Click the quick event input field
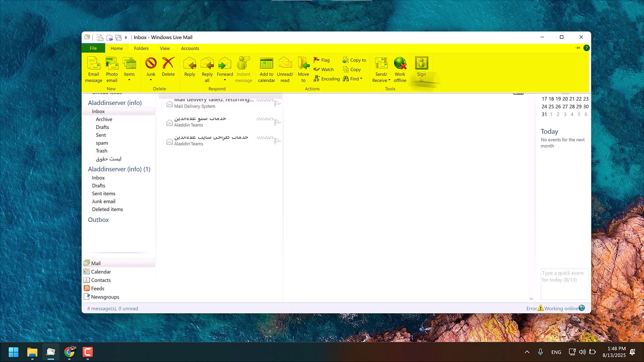Viewport: 644px width, 362px height. (x=565, y=284)
